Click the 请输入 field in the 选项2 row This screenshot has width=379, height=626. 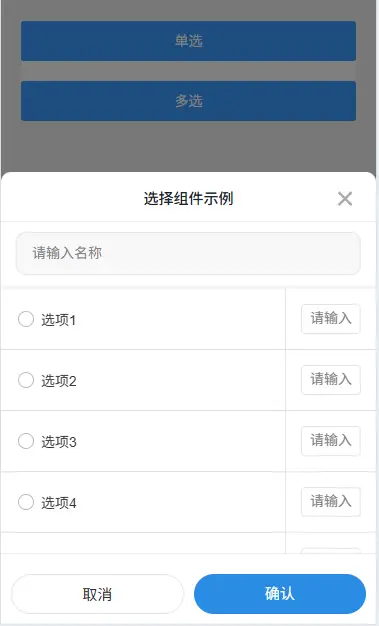(x=331, y=380)
